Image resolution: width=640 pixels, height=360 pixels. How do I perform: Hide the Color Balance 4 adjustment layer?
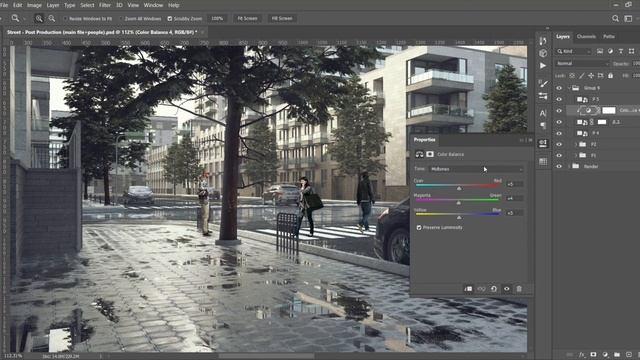pyautogui.click(x=559, y=111)
